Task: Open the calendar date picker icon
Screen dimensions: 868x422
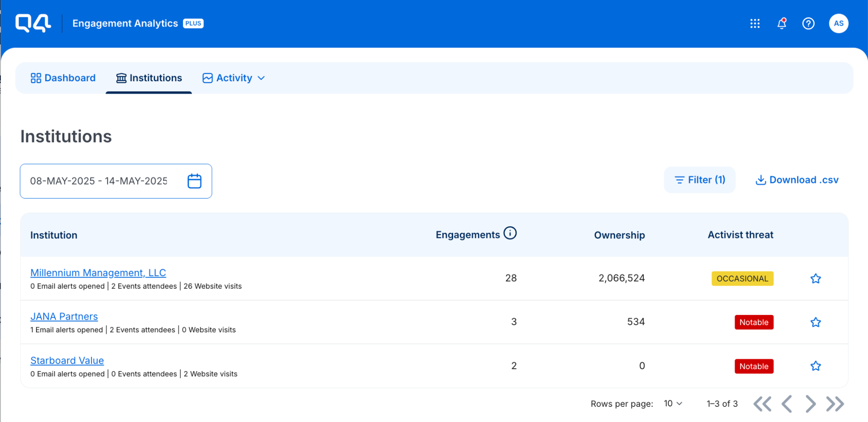Action: click(x=194, y=181)
